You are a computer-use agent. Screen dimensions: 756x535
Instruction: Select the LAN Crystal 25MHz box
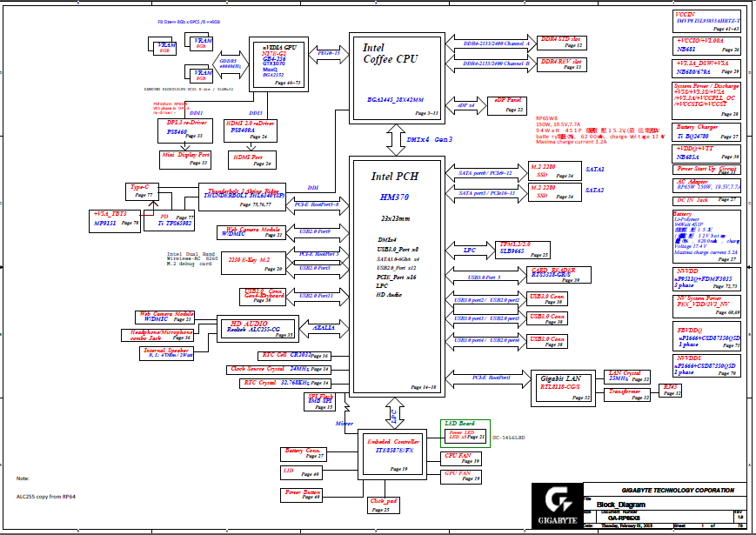click(627, 377)
